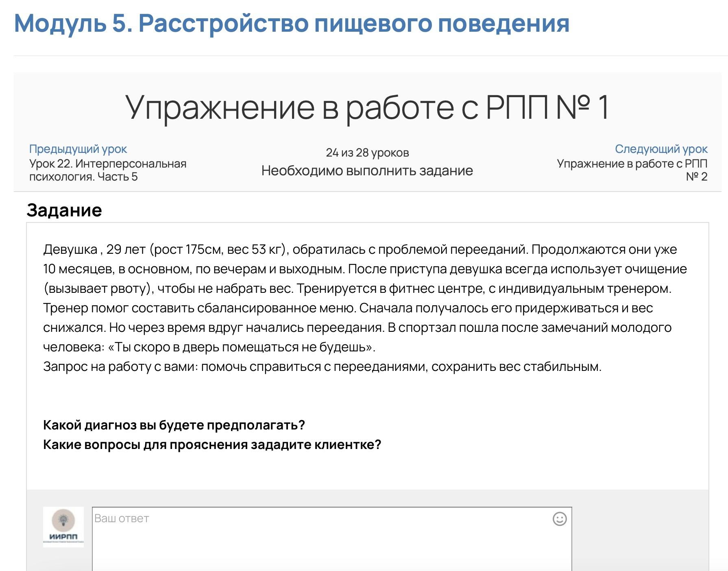Click the question 'Какой диагноз вы будете предполагать?'

point(174,425)
